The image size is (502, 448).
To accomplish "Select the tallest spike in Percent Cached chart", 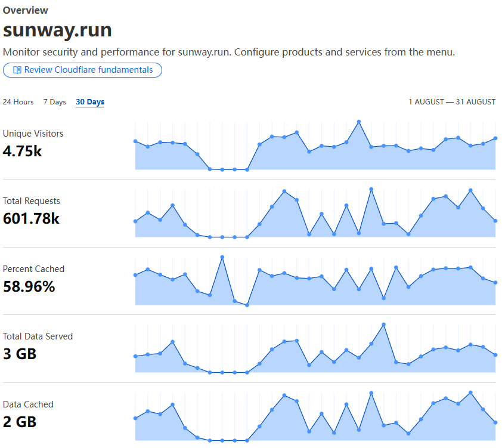I will tap(222, 257).
